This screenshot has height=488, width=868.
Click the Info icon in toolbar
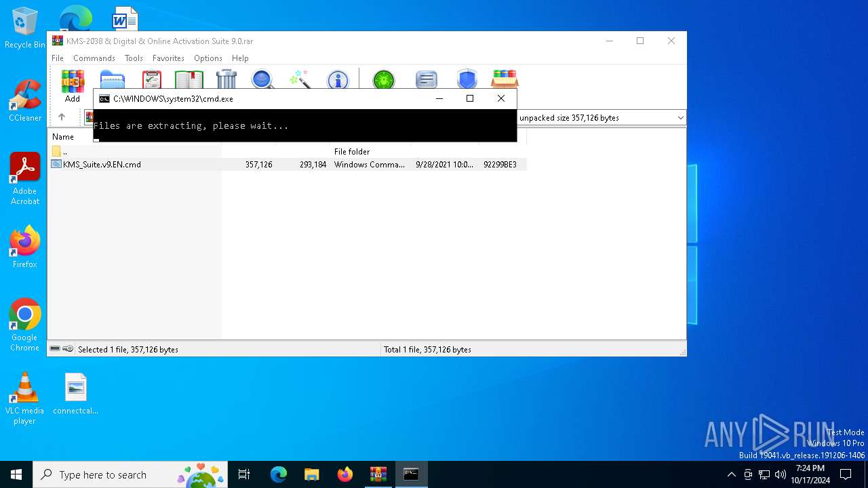click(x=338, y=79)
